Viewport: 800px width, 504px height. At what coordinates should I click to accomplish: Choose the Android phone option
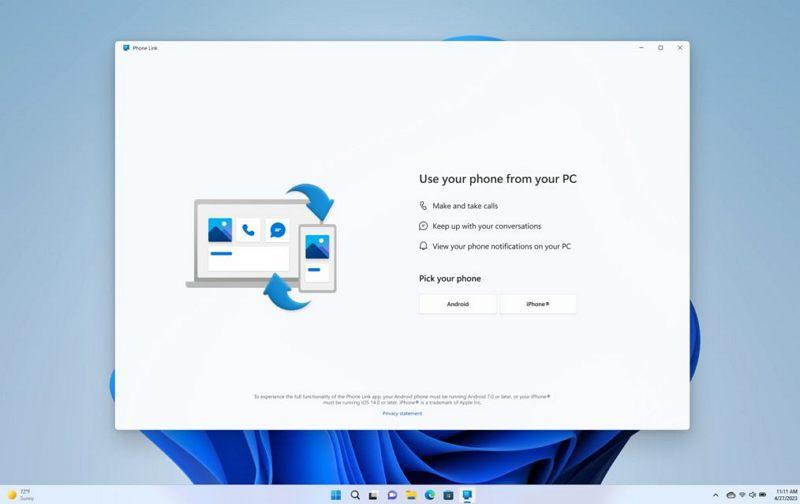point(458,304)
